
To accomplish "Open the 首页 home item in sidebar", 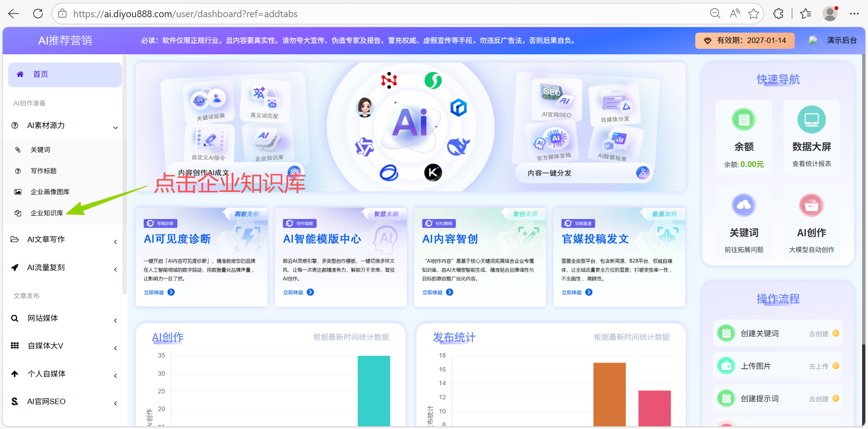I will pos(40,74).
